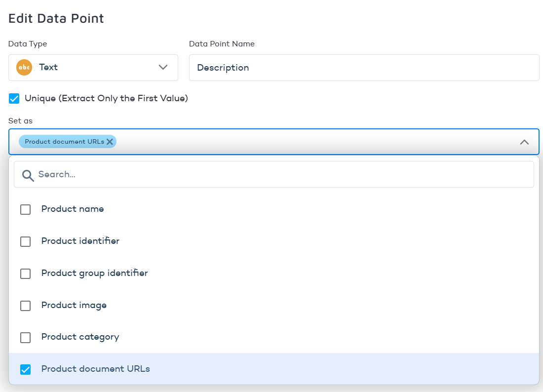The image size is (543, 392).
Task: Select the Product image option text
Action: (x=74, y=306)
